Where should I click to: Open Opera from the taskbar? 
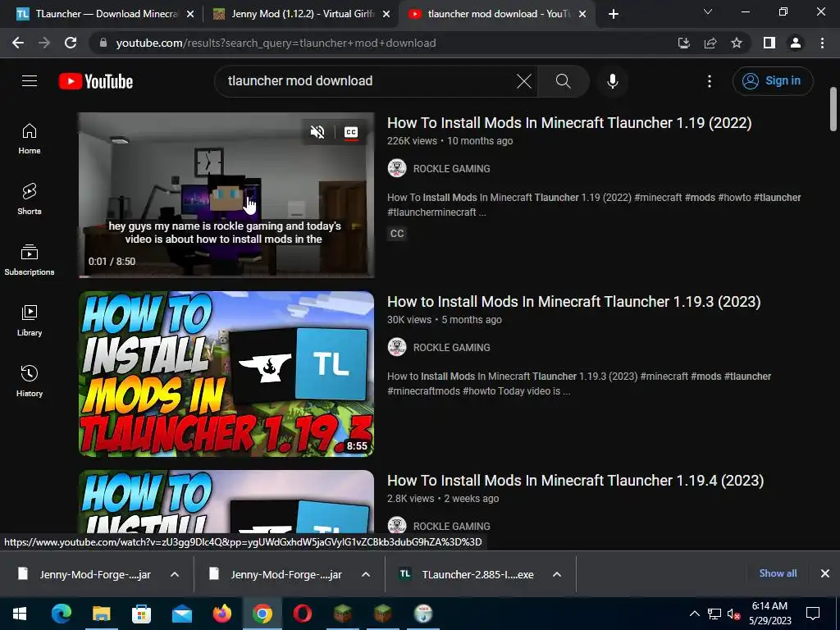(302, 614)
